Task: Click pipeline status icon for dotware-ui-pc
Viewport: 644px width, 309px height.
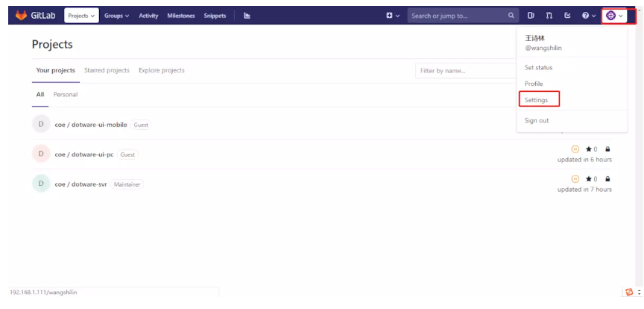Action: 575,148
